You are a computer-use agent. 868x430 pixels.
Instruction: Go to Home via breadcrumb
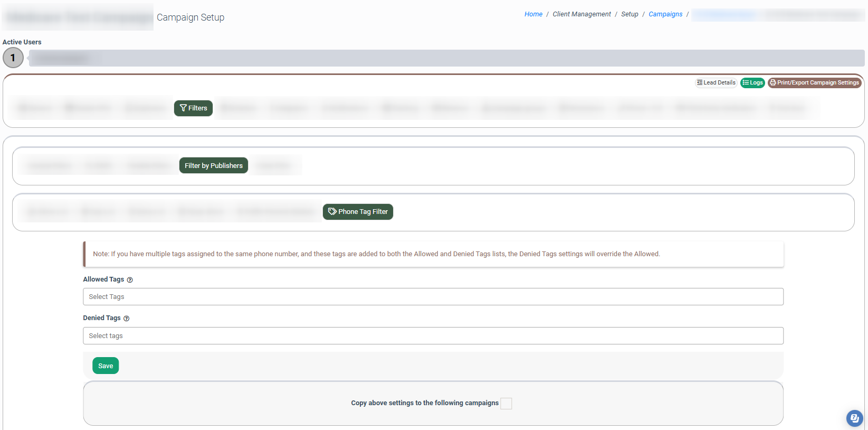coord(533,14)
